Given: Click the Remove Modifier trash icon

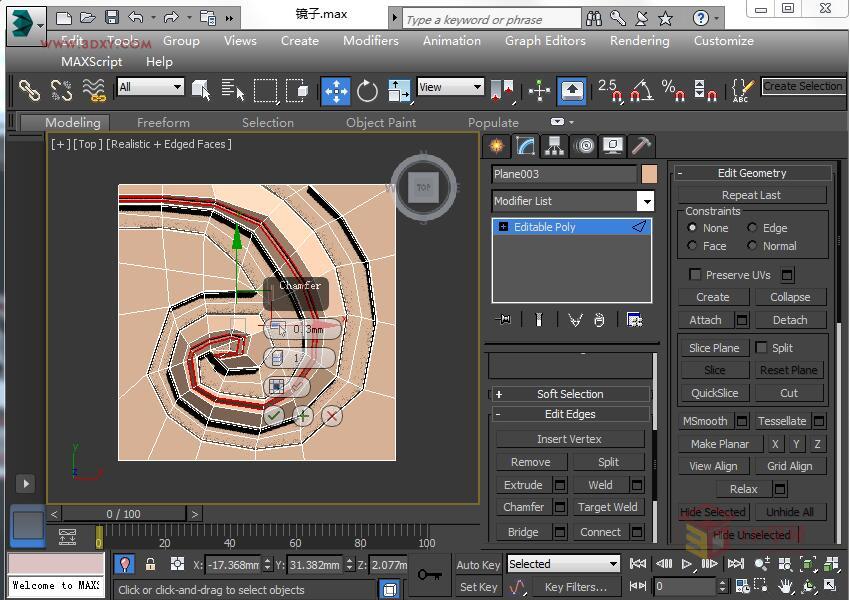Looking at the screenshot, I should point(600,319).
